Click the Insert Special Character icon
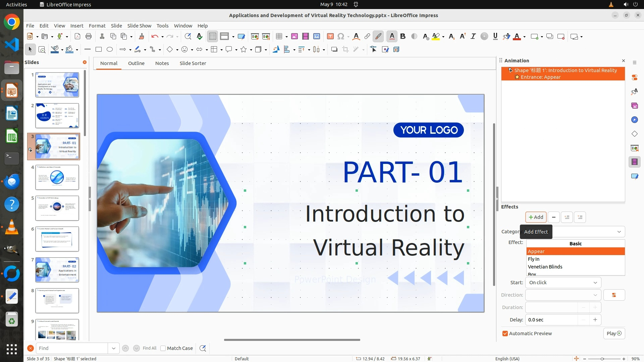The height and width of the screenshot is (362, 644). [x=341, y=37]
